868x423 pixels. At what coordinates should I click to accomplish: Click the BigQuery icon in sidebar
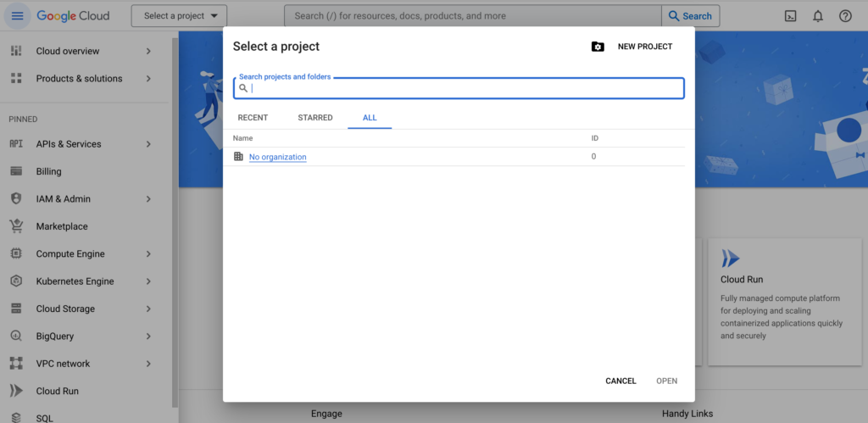16,337
